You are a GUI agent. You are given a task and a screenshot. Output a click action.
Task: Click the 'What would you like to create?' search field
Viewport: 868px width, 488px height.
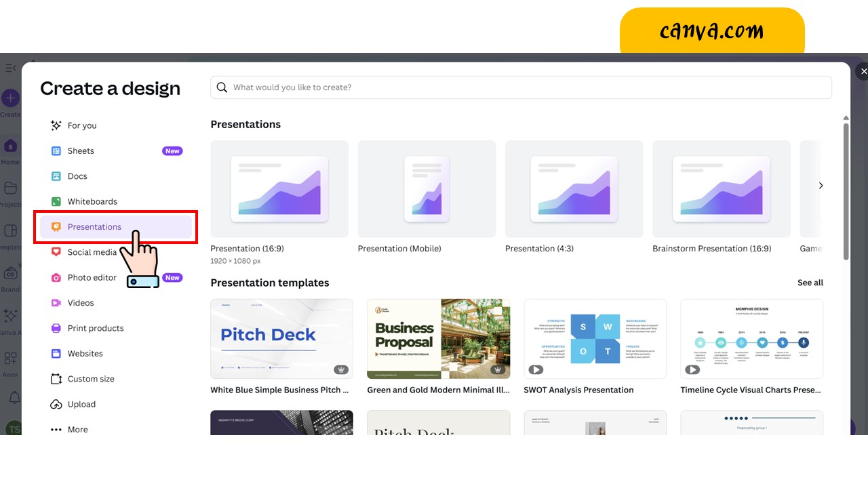pos(521,87)
